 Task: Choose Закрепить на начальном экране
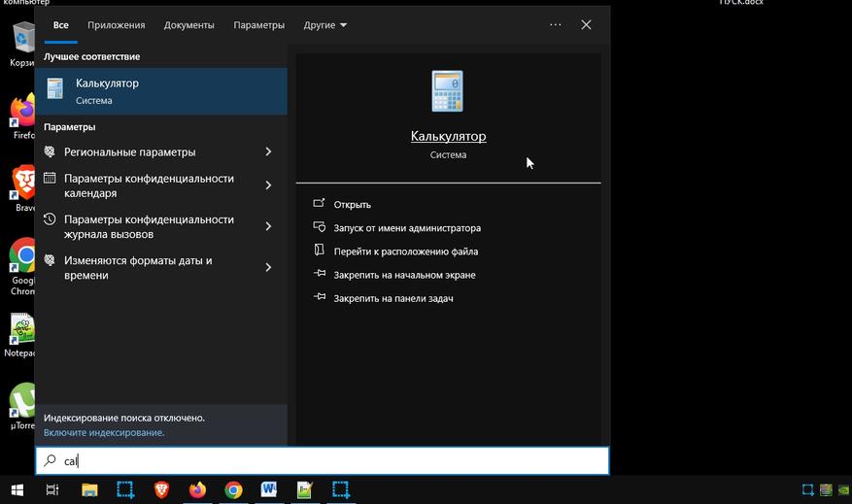(404, 275)
